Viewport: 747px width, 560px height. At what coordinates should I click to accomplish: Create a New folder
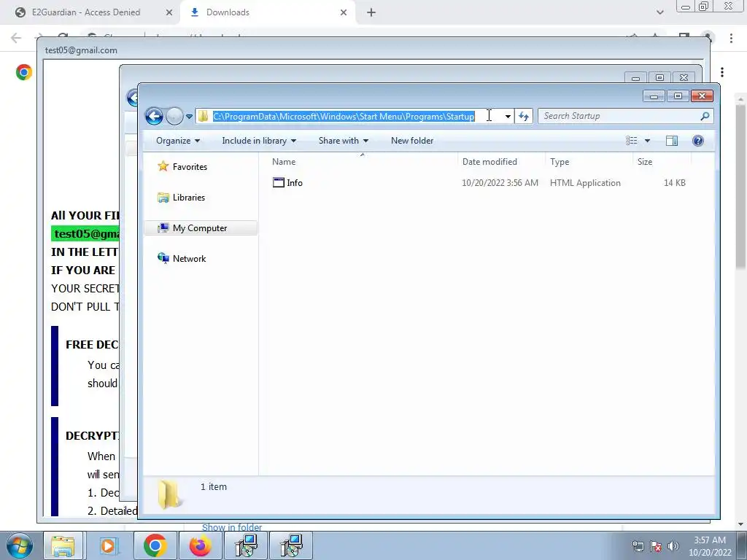(x=412, y=141)
